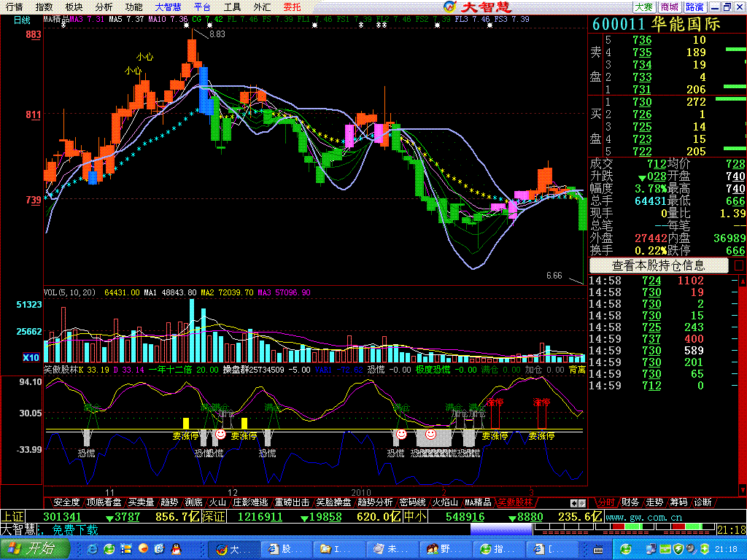The width and height of the screenshot is (747, 560).
Task: Open the 外汇 menu
Action: coord(262,7)
